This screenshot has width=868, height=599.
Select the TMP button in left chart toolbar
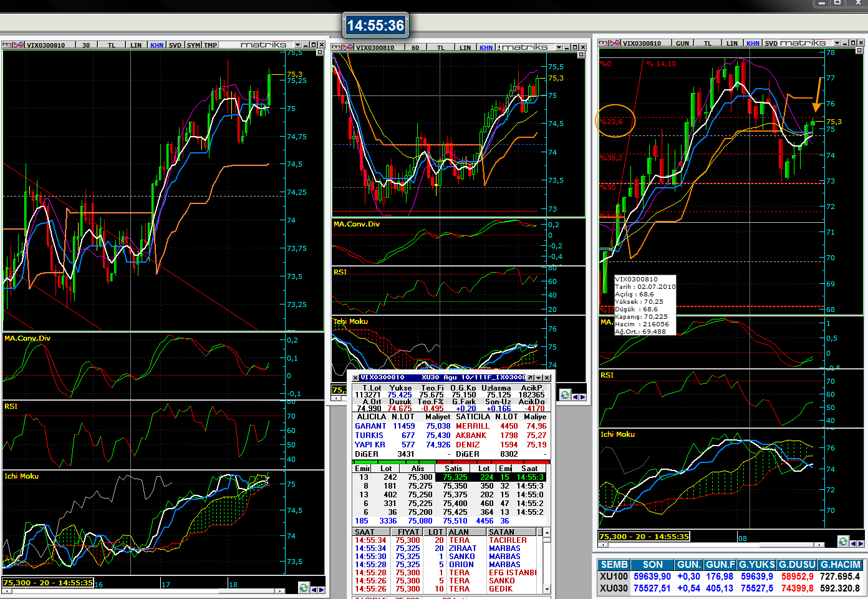[x=210, y=45]
